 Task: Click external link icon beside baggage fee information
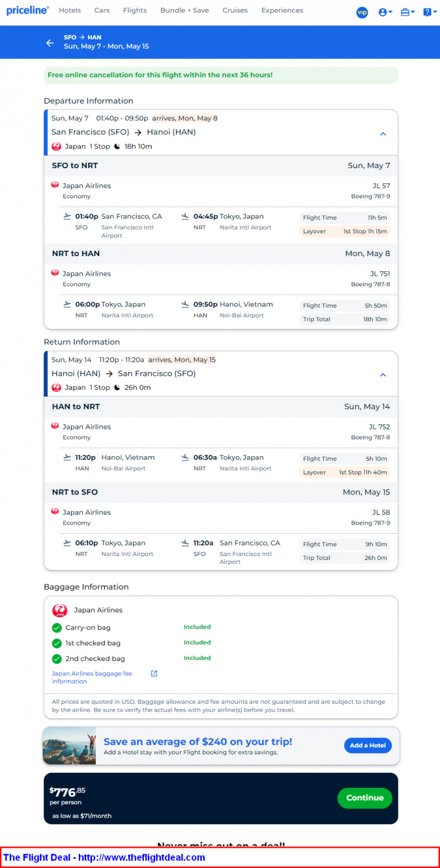coord(154,673)
